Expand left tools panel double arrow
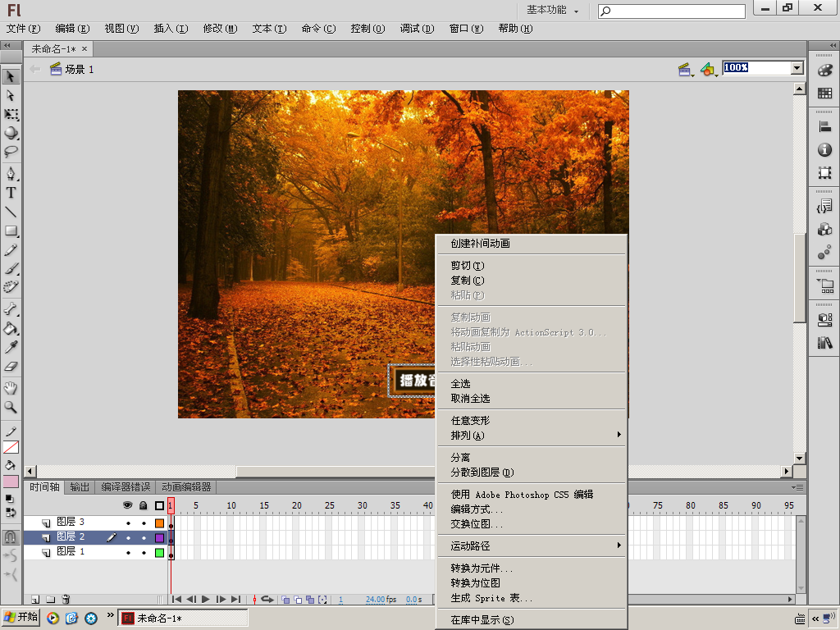 pyautogui.click(x=7, y=46)
